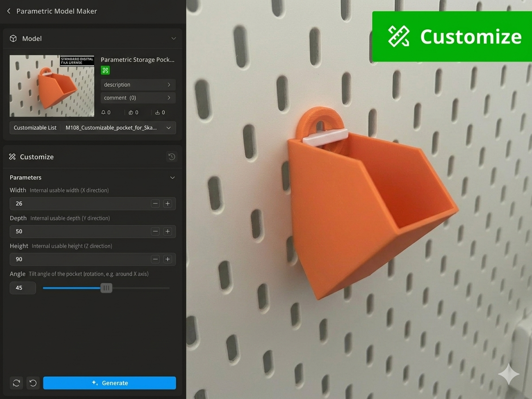Click the bell notification count icon

(x=103, y=112)
